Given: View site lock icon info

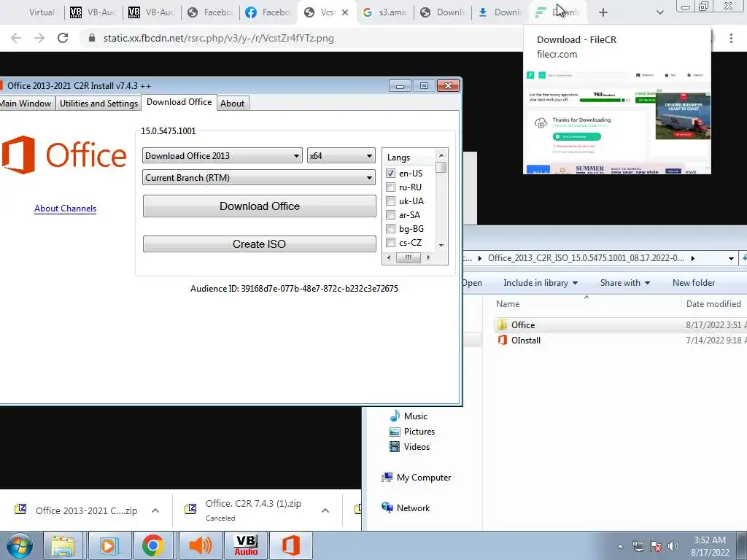Looking at the screenshot, I should click(92, 38).
